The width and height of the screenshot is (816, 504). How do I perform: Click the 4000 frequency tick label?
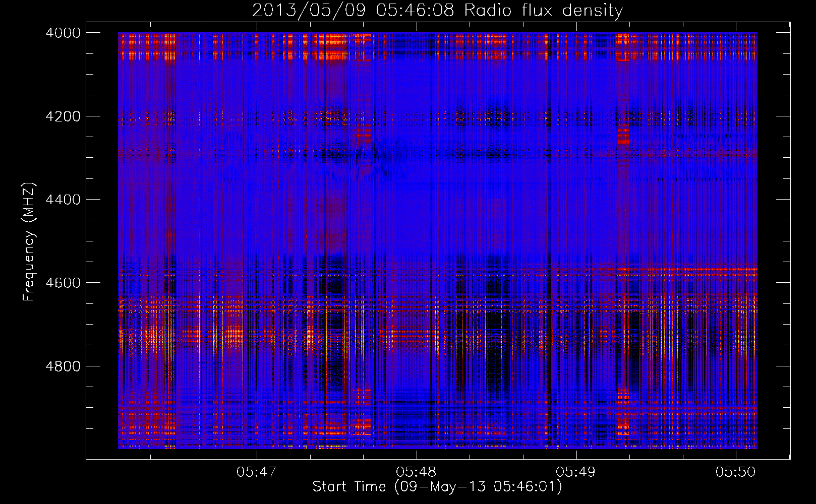pyautogui.click(x=63, y=33)
